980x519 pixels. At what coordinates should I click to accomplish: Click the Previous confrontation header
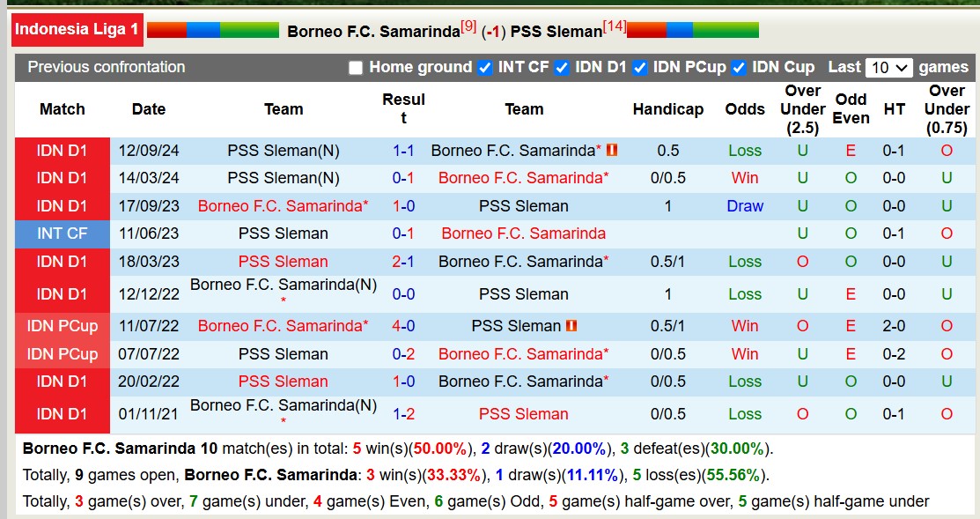(x=107, y=67)
